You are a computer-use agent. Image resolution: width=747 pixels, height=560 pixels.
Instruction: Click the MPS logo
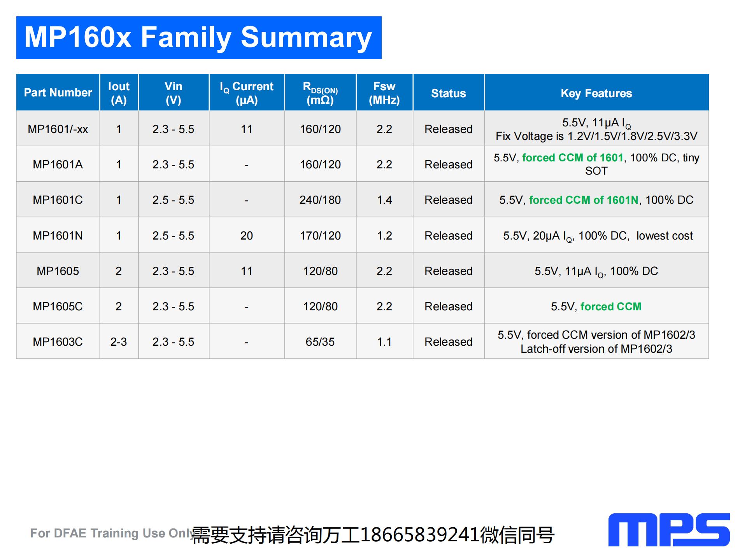coord(669,530)
